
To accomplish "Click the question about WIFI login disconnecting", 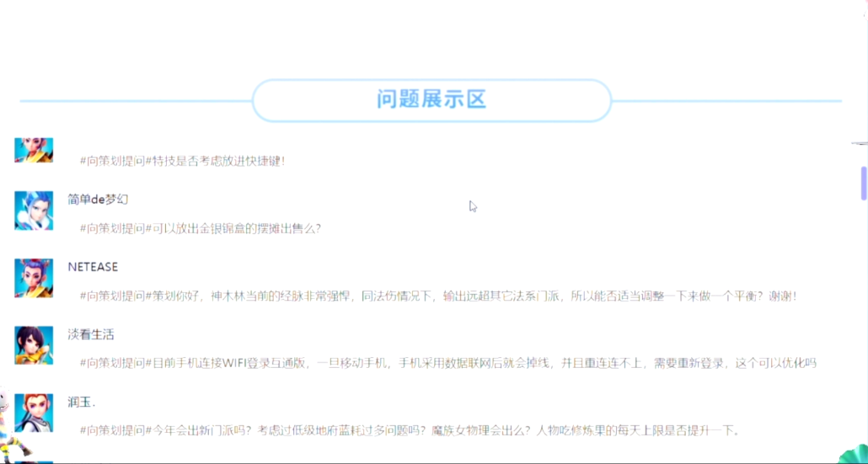I will [x=448, y=363].
